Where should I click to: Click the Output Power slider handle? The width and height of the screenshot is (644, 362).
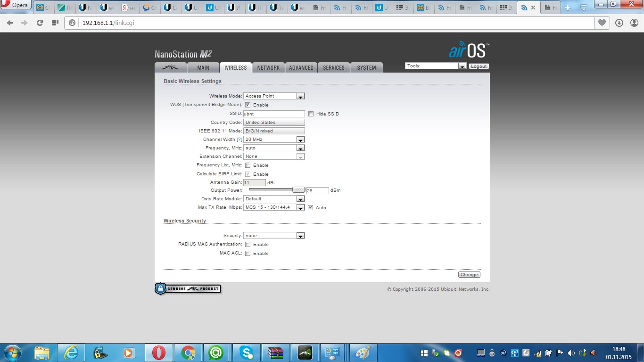pos(298,190)
